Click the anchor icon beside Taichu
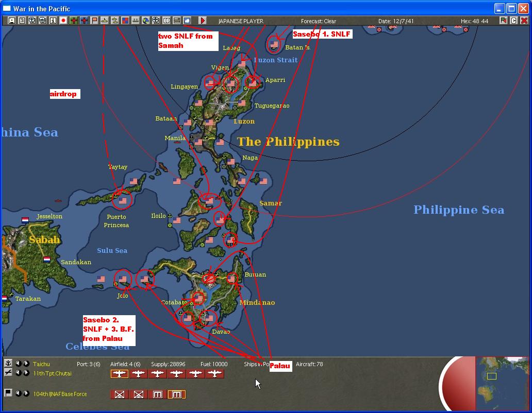Viewport: 532px width, 413px height. pyautogui.click(x=8, y=364)
